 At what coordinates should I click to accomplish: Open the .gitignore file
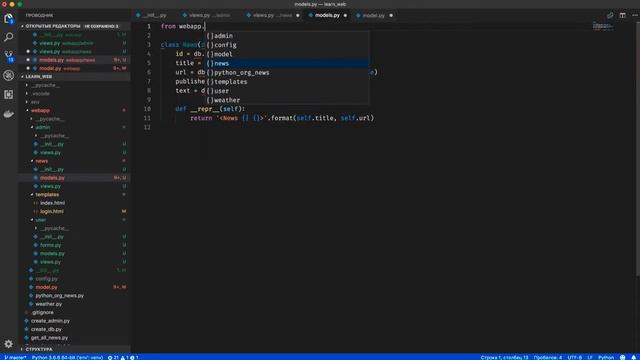coord(75,312)
